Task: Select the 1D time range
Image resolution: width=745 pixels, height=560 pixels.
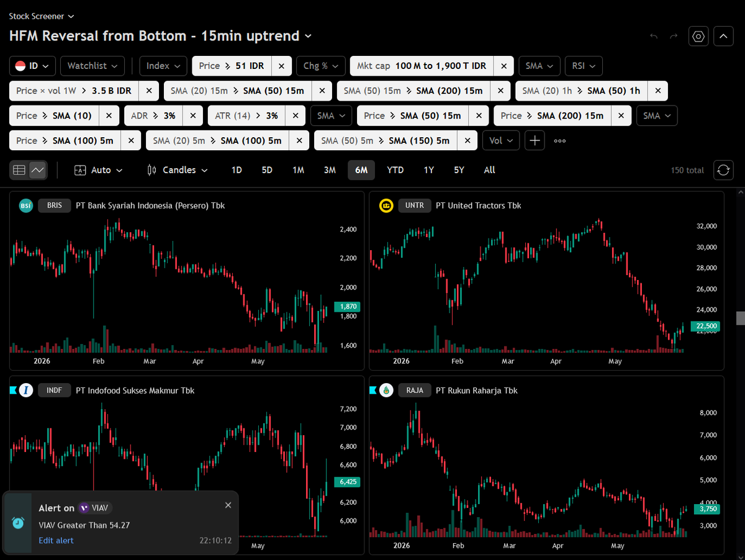Action: coord(237,169)
